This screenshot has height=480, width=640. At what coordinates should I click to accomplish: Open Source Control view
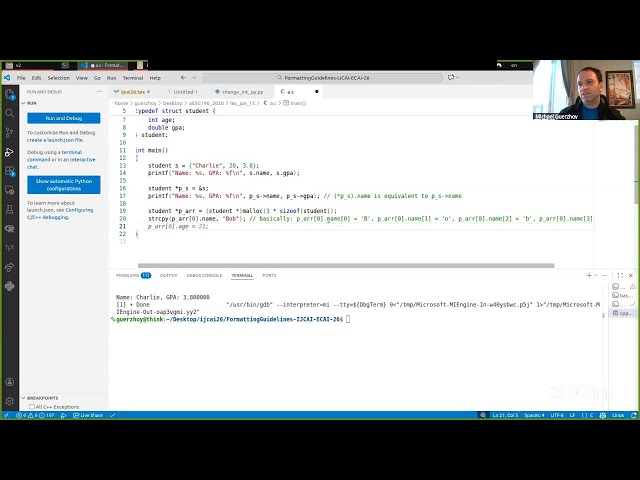pos(9,133)
